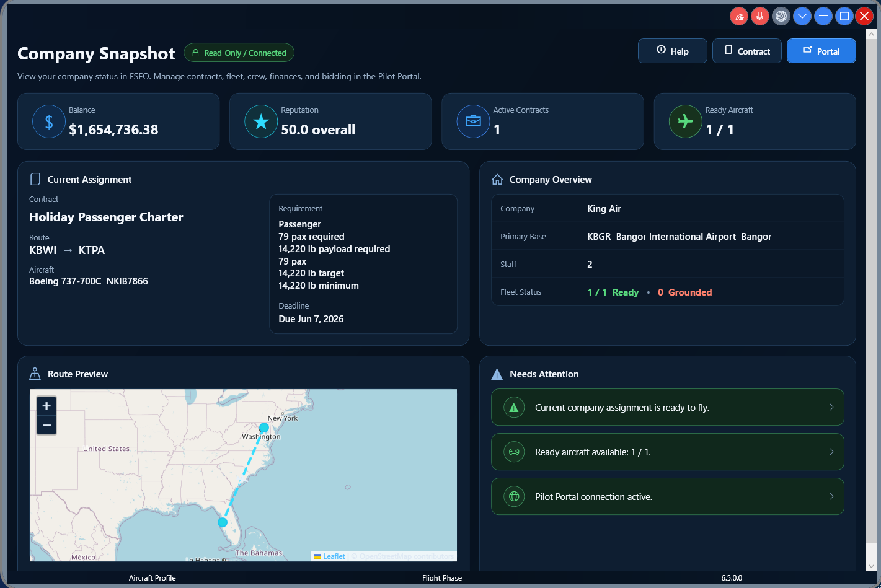Toggle the red microphone icon
Image resolution: width=881 pixels, height=588 pixels.
coord(760,17)
